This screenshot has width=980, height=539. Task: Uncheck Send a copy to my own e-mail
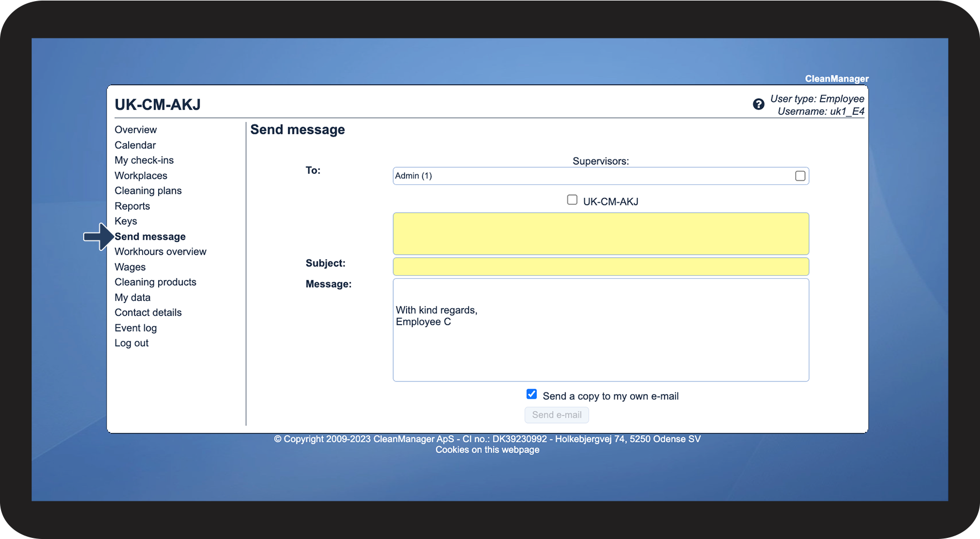[531, 394]
